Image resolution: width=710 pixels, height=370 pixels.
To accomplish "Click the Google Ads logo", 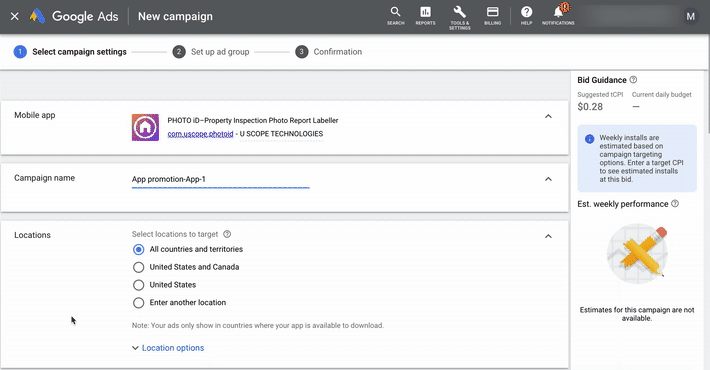I will (x=74, y=16).
